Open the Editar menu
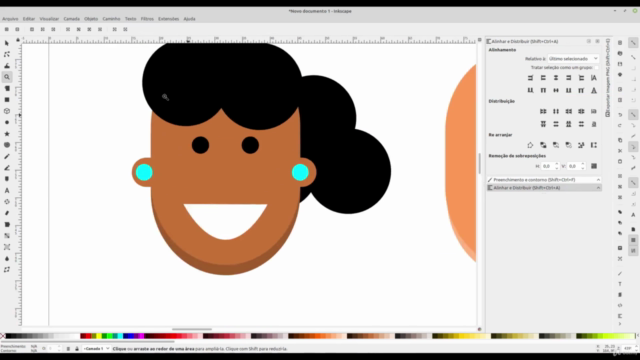The image size is (640, 360). coord(29,19)
